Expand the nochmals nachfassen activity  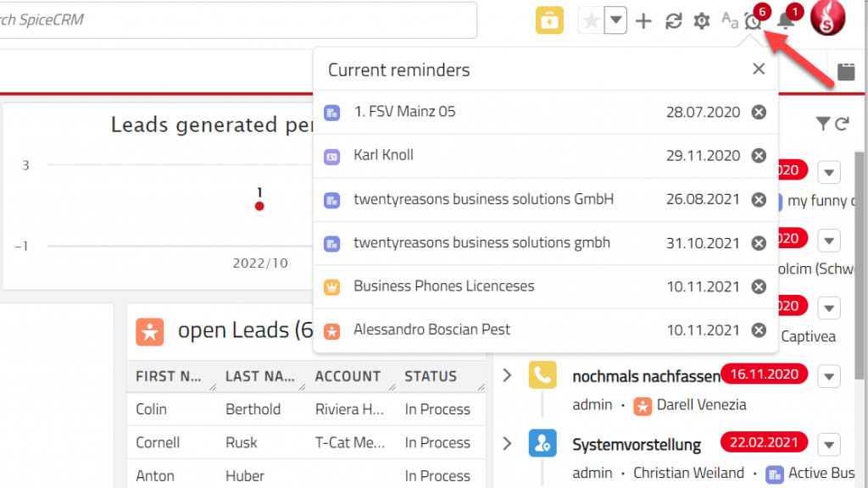tap(507, 375)
